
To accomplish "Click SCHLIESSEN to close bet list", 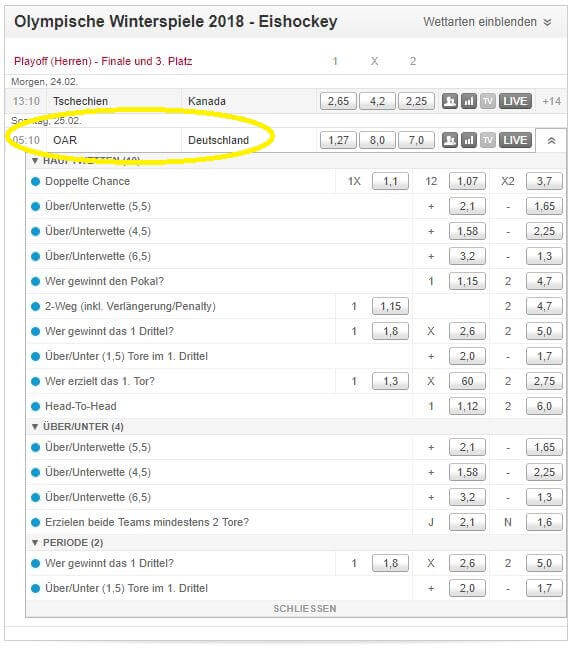I will click(x=305, y=609).
